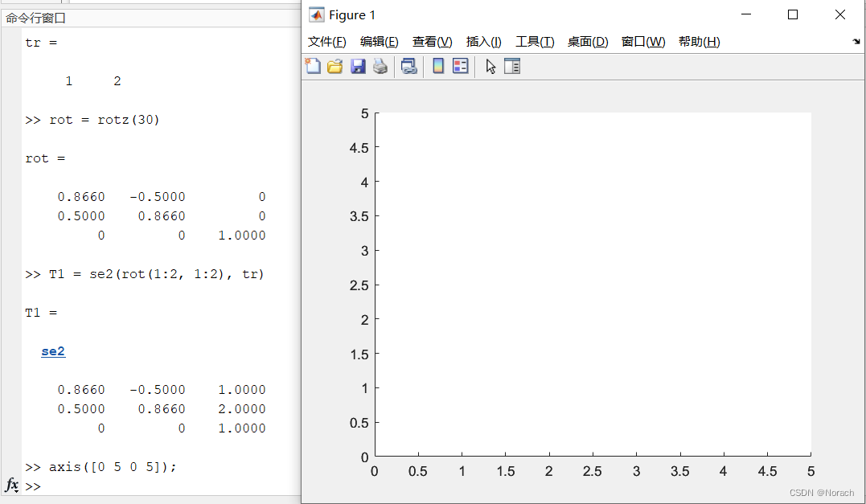The image size is (866, 504).
Task: Click y-axis tick label 1.5
Action: [359, 354]
